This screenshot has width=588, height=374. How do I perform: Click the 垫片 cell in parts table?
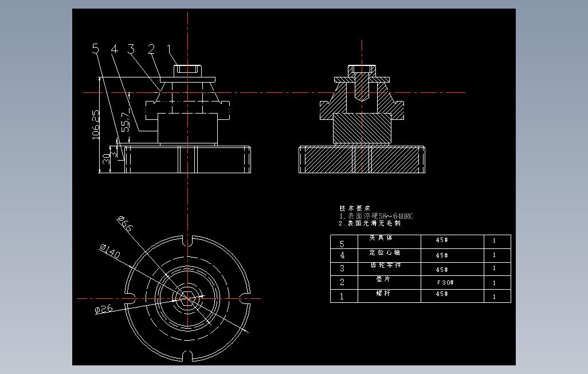(389, 282)
